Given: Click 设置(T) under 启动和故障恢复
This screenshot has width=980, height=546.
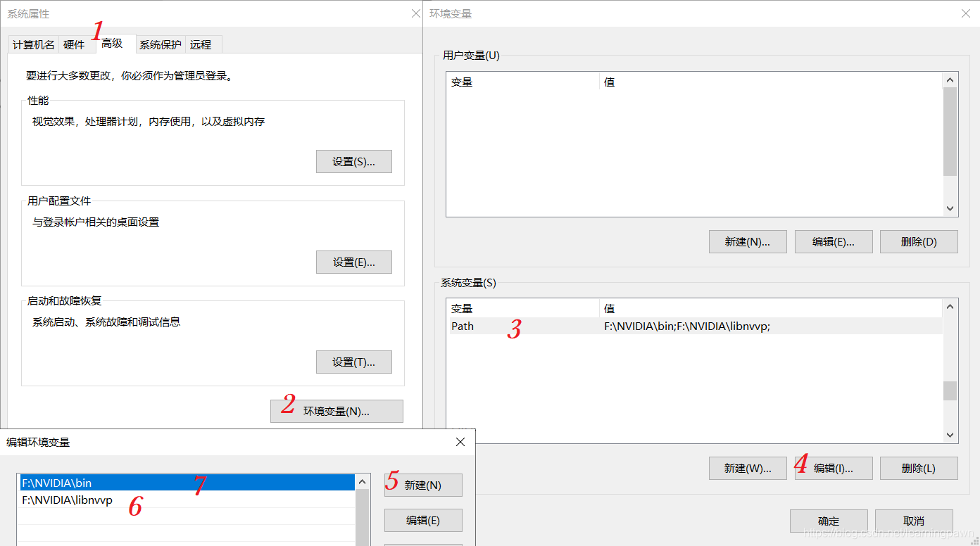Looking at the screenshot, I should tap(353, 362).
